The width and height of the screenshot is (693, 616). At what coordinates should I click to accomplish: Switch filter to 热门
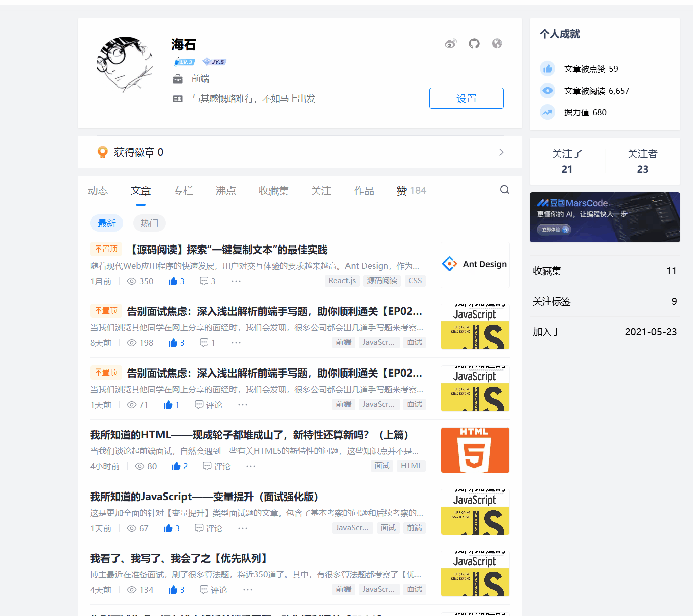click(149, 223)
